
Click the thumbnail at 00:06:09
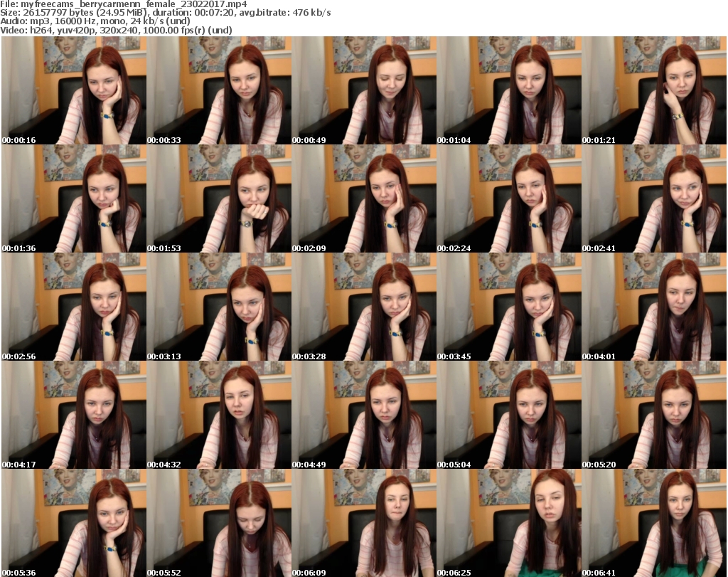[x=364, y=523]
